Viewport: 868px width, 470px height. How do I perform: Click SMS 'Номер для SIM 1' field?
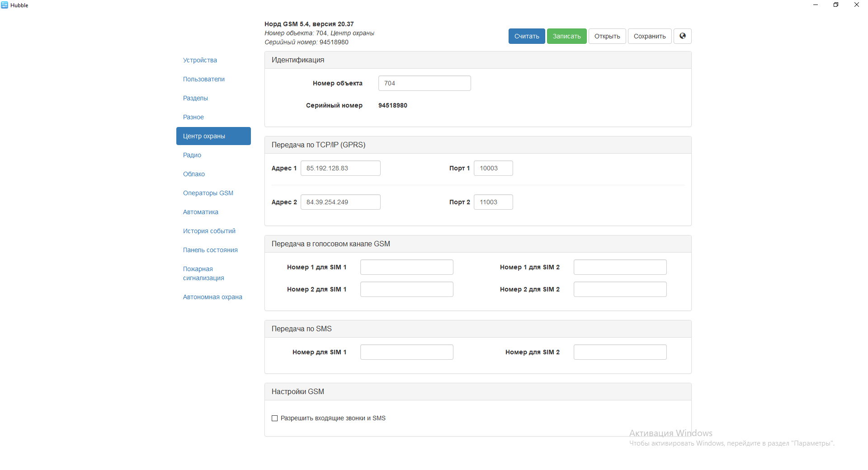407,352
